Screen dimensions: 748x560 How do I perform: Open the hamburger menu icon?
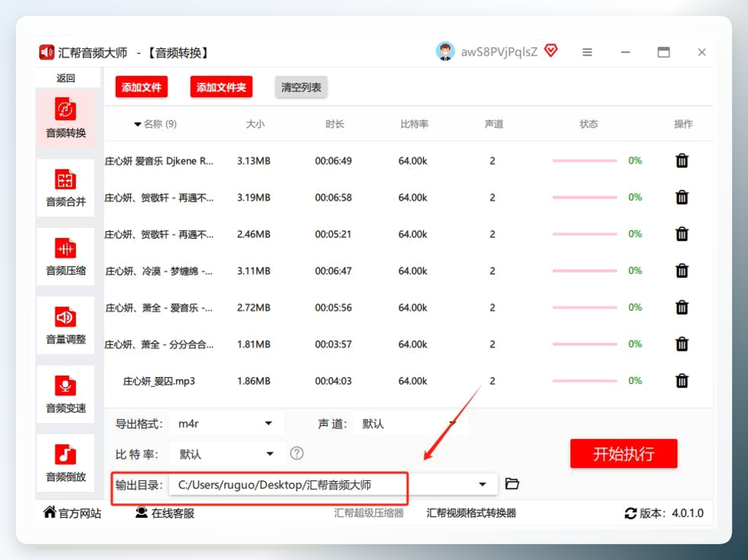(x=587, y=52)
